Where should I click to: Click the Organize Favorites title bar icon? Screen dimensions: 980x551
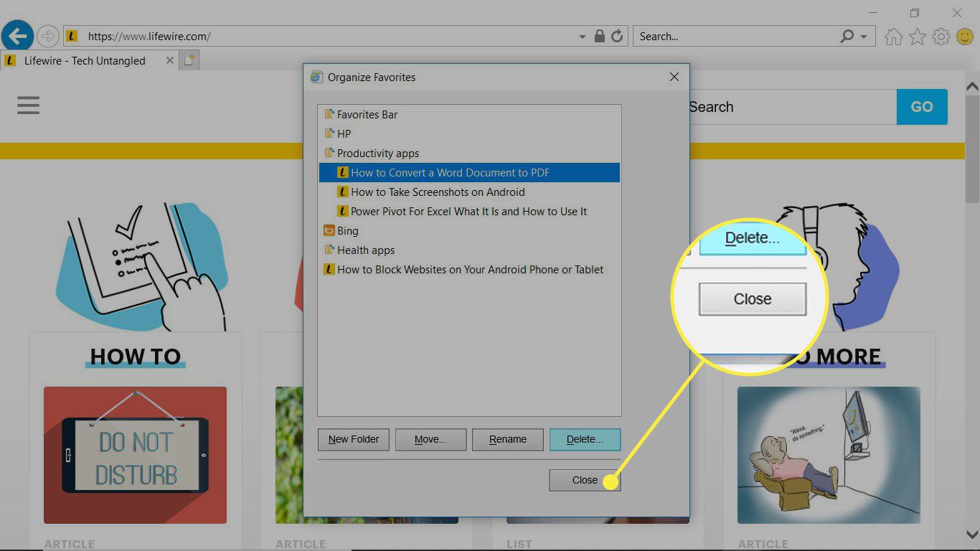click(x=316, y=77)
